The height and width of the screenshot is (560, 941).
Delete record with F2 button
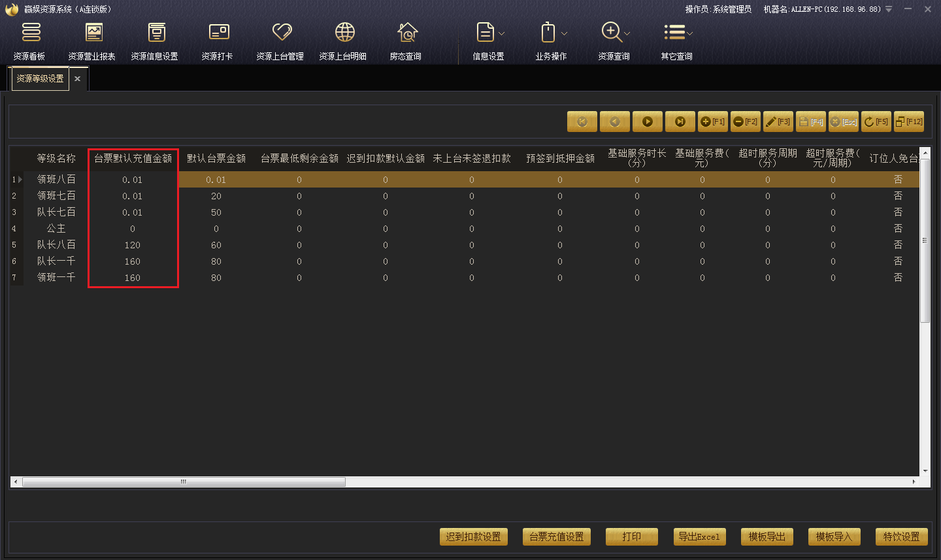click(746, 122)
